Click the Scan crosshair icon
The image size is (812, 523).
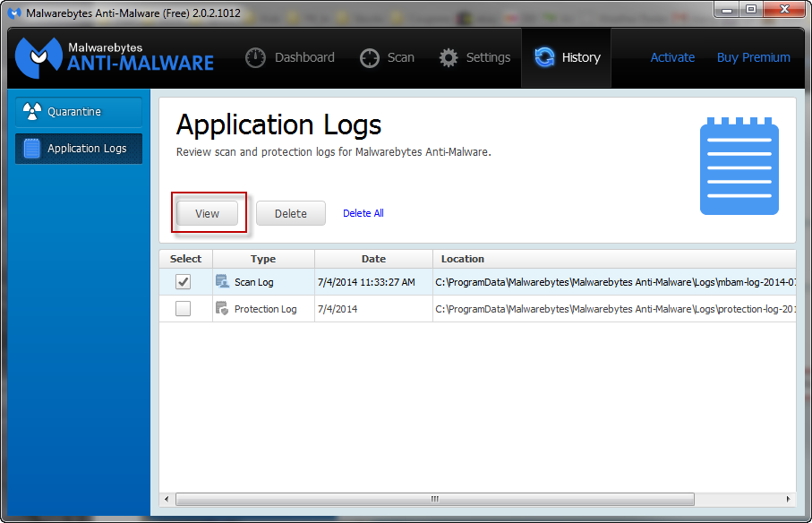[370, 58]
